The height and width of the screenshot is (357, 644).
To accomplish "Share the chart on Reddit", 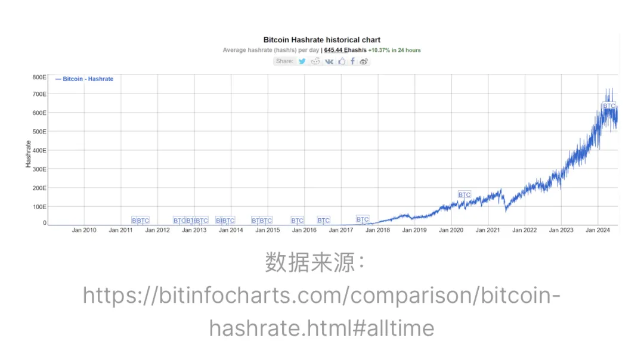I will click(315, 61).
